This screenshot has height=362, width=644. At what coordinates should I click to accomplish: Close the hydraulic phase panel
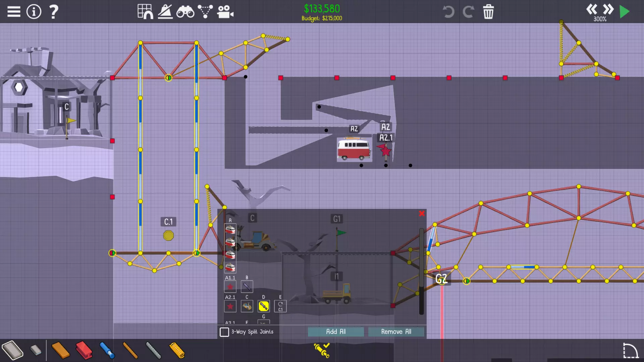tap(422, 214)
